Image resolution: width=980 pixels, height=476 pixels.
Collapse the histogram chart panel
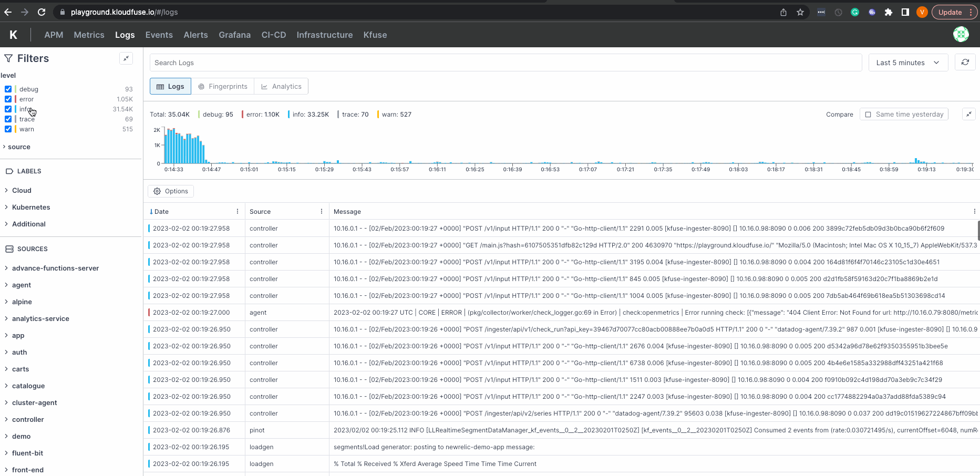pyautogui.click(x=968, y=114)
